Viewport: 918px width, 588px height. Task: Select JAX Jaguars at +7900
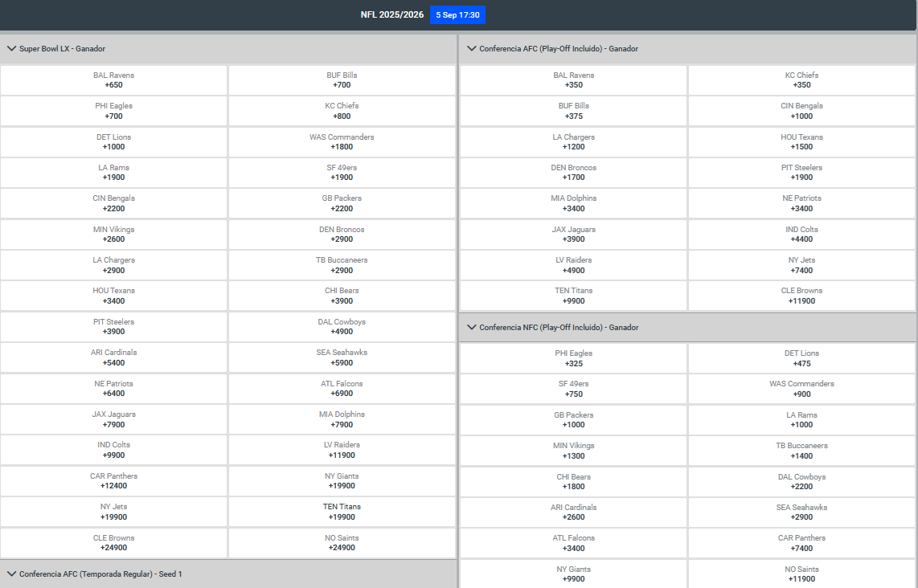click(113, 419)
